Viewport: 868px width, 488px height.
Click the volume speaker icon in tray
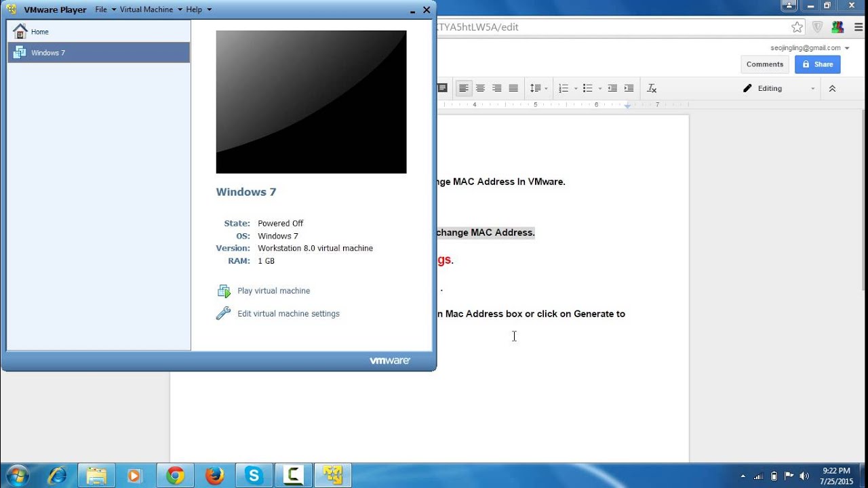[x=804, y=476]
